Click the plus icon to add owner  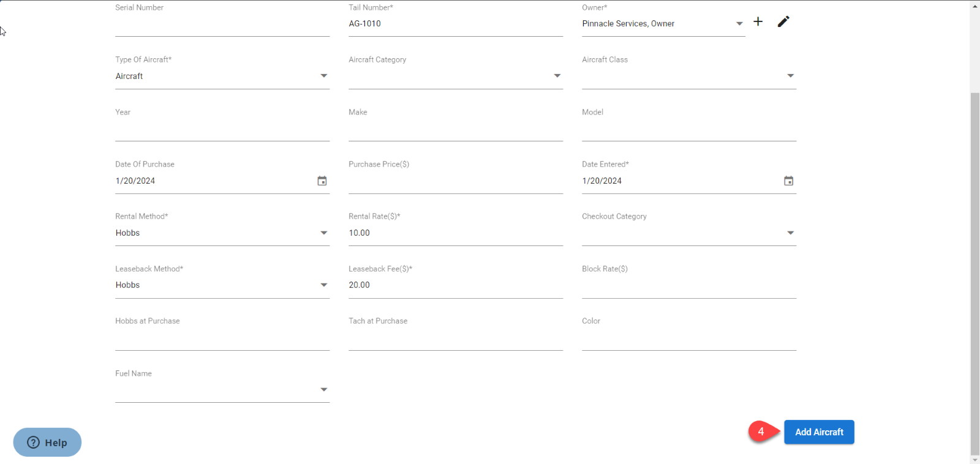coord(758,22)
